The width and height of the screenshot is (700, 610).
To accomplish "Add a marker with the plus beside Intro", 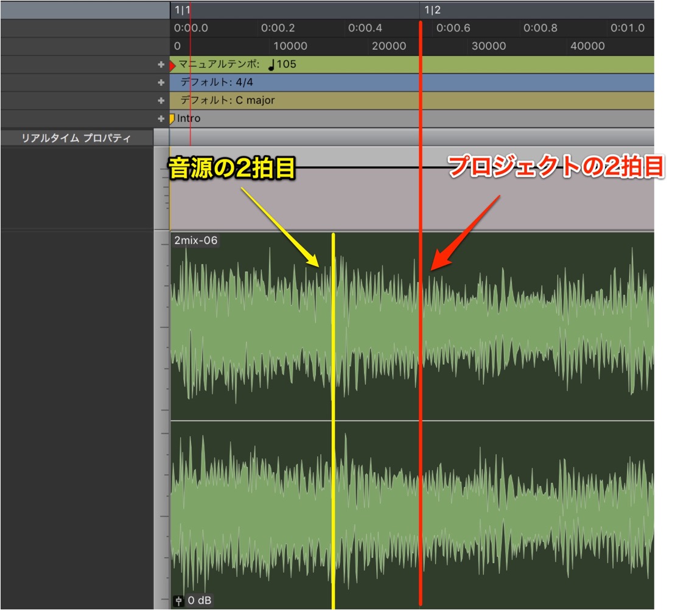I will (161, 119).
